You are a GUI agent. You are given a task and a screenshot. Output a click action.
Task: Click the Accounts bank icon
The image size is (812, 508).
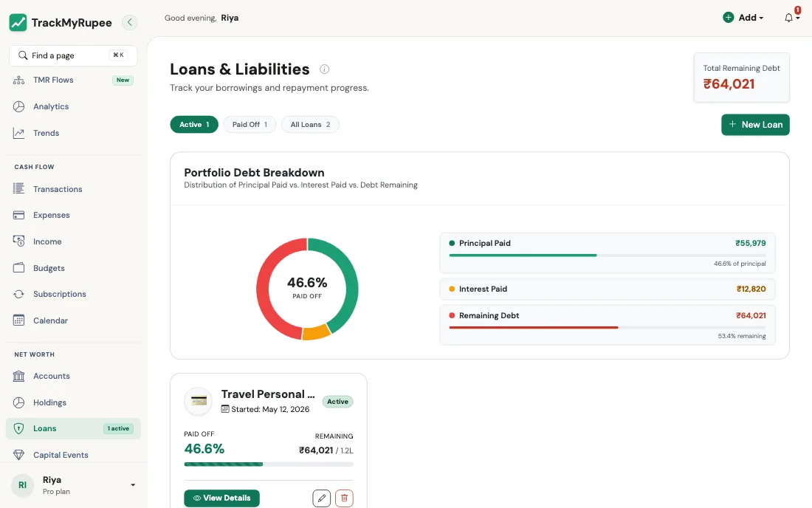click(18, 376)
